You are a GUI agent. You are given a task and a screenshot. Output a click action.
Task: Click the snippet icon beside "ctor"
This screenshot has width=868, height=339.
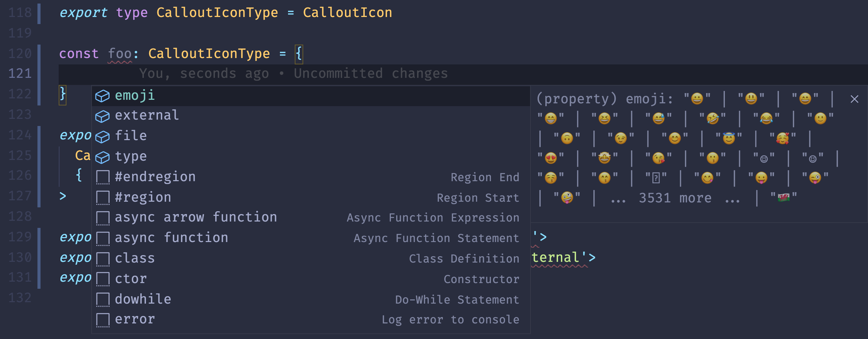(104, 278)
